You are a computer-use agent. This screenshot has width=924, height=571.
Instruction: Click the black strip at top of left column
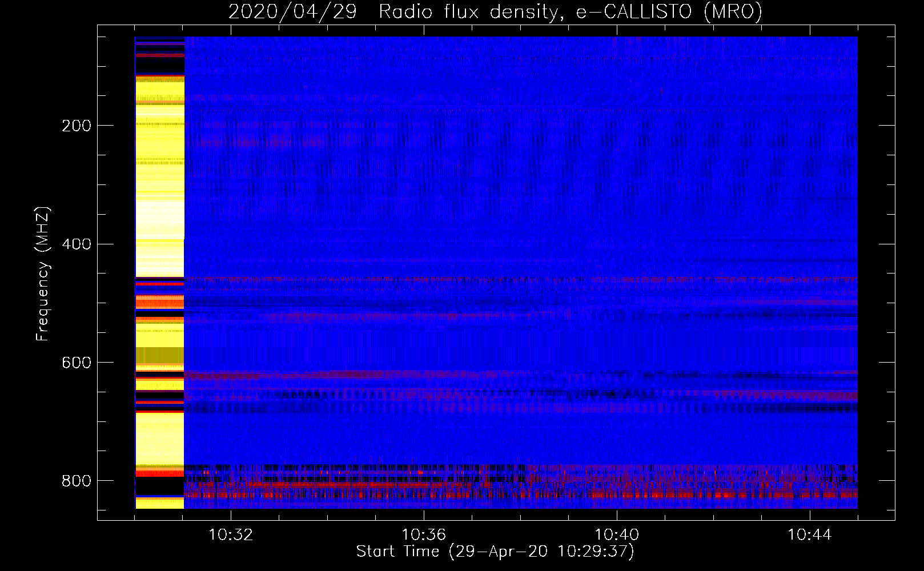(160, 66)
